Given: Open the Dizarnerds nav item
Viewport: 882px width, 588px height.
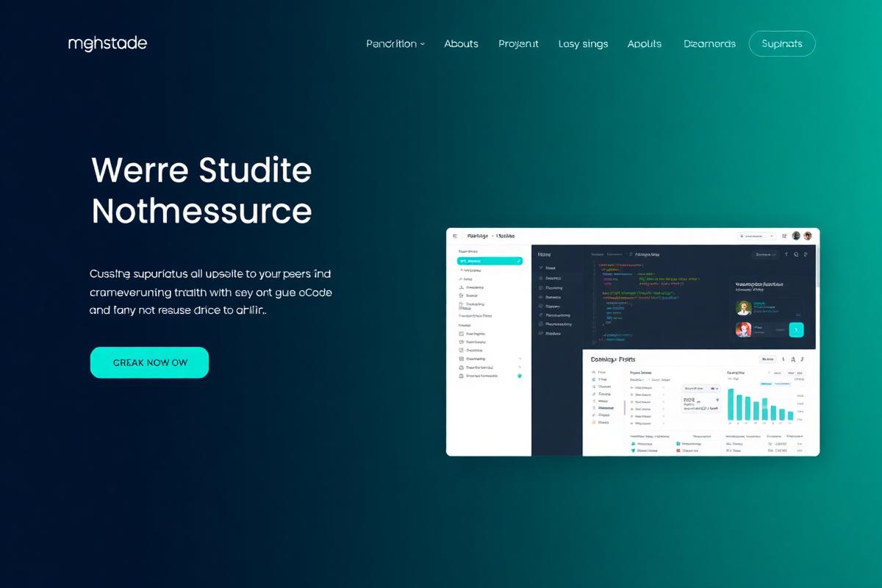Looking at the screenshot, I should click(x=709, y=44).
